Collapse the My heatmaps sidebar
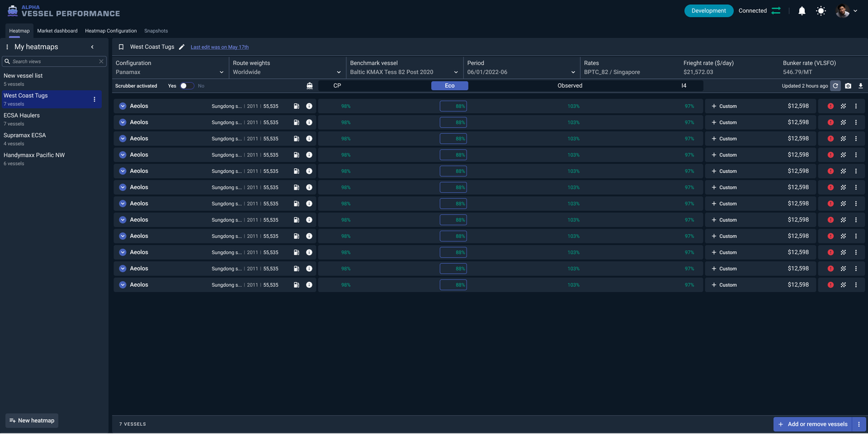The width and height of the screenshot is (868, 436). [x=92, y=47]
